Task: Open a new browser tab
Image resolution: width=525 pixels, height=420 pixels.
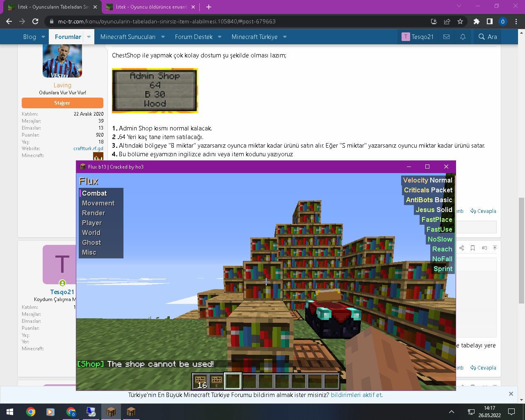Action: [x=208, y=7]
